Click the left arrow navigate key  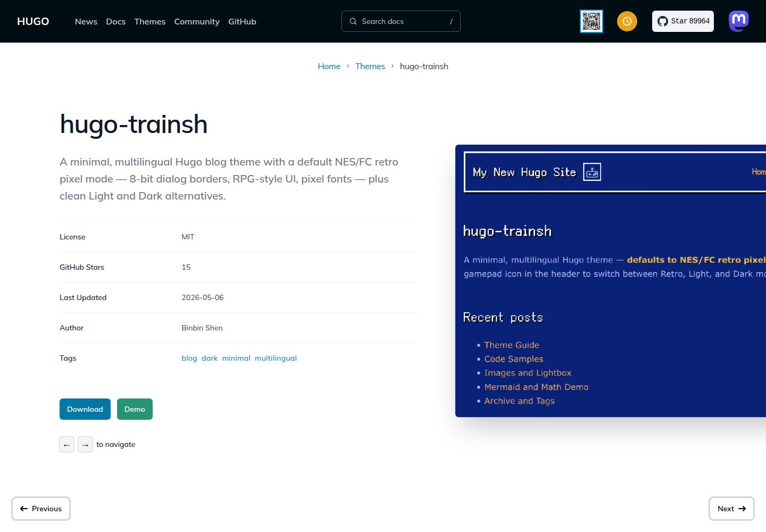click(66, 444)
